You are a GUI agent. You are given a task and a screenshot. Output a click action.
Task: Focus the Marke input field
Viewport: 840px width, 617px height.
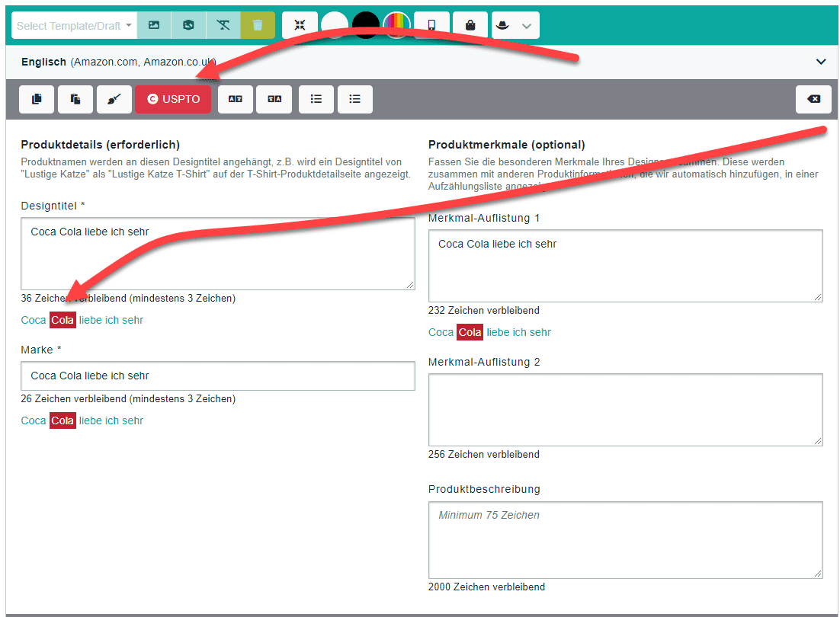coord(218,376)
